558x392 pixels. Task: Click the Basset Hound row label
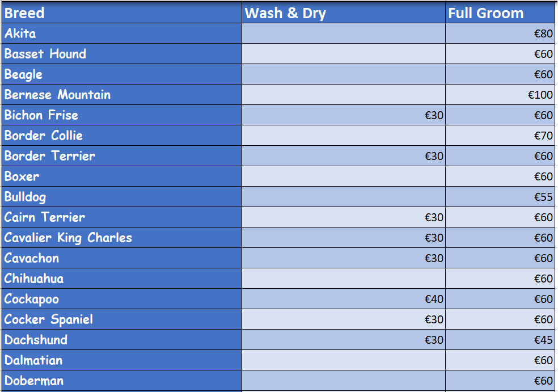[122, 54]
